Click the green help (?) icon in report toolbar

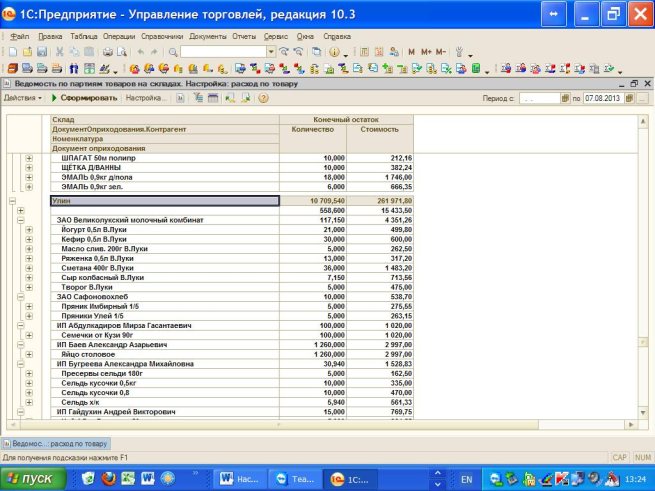[263, 98]
